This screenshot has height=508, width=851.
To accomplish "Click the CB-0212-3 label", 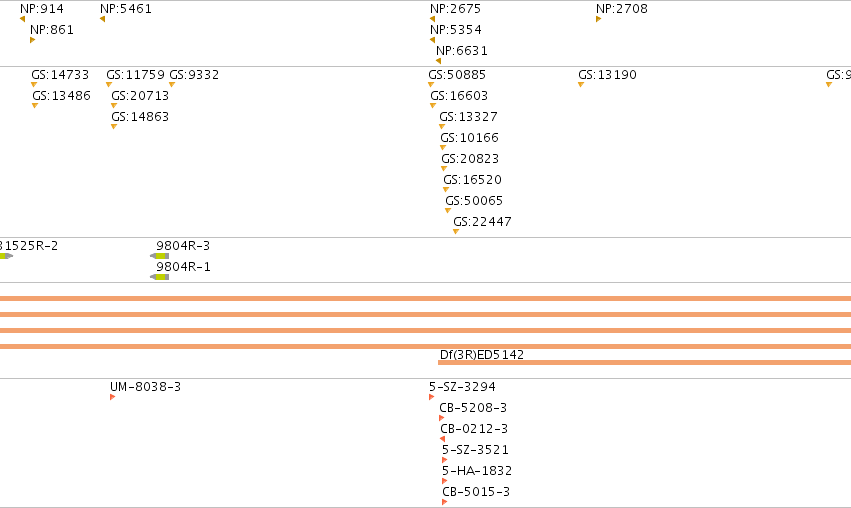I will pos(474,429).
